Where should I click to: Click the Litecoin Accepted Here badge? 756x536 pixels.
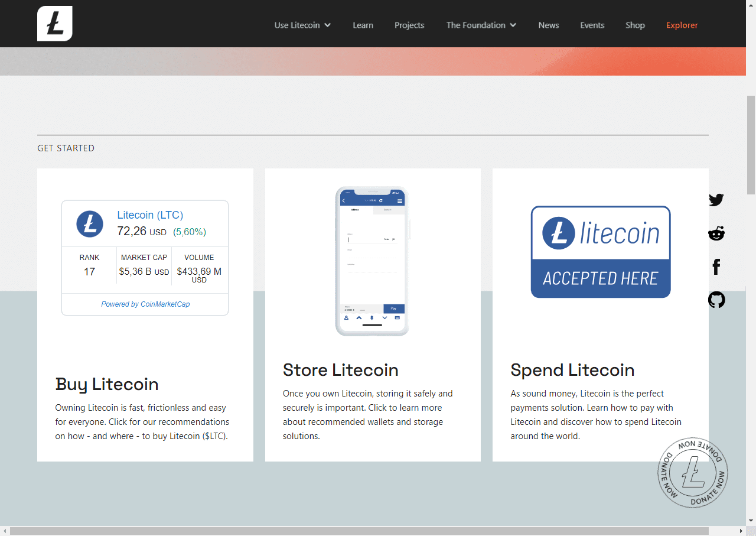601,252
